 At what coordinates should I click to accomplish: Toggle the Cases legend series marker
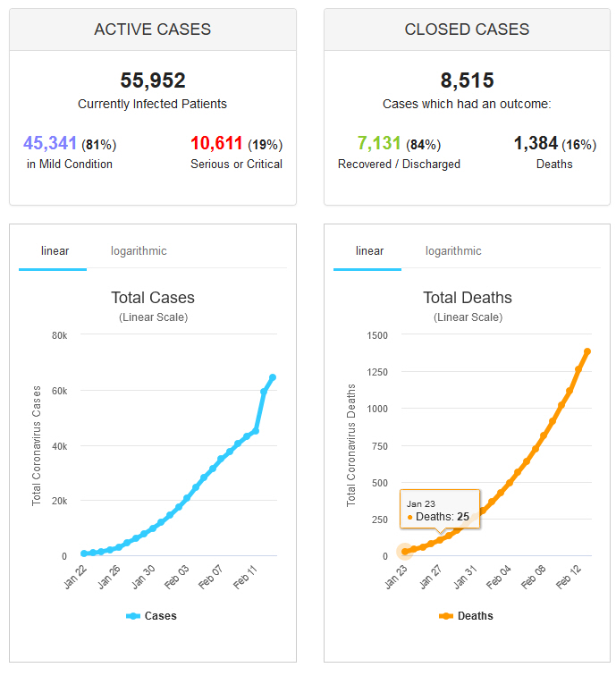pyautogui.click(x=134, y=616)
